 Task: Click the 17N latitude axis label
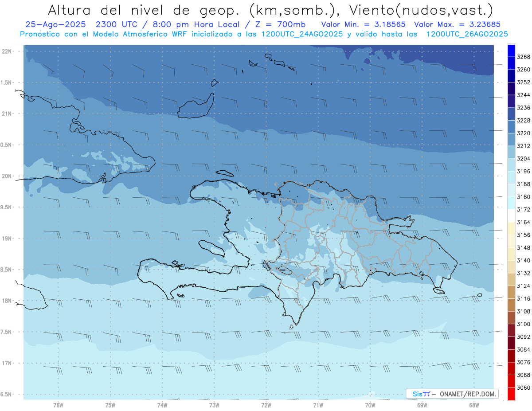(7, 363)
